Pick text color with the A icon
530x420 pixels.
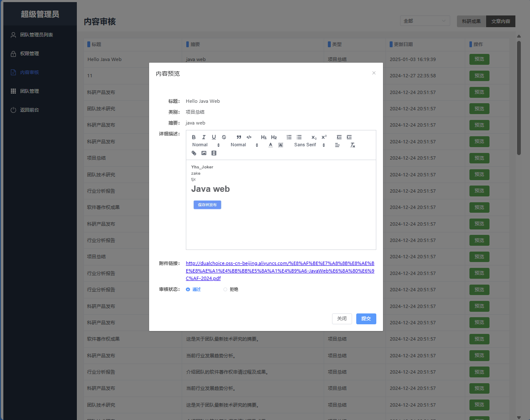click(271, 145)
